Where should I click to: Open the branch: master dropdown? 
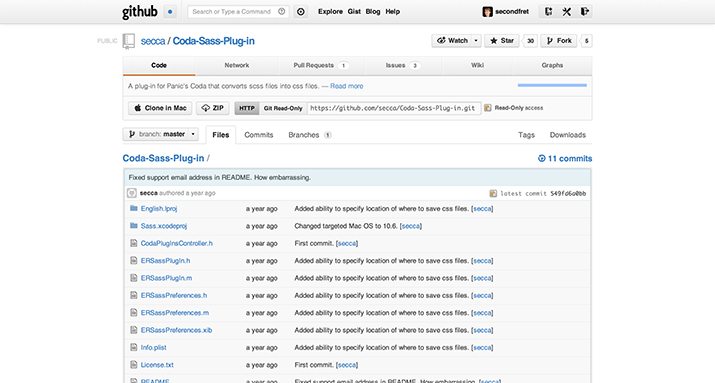tap(161, 134)
